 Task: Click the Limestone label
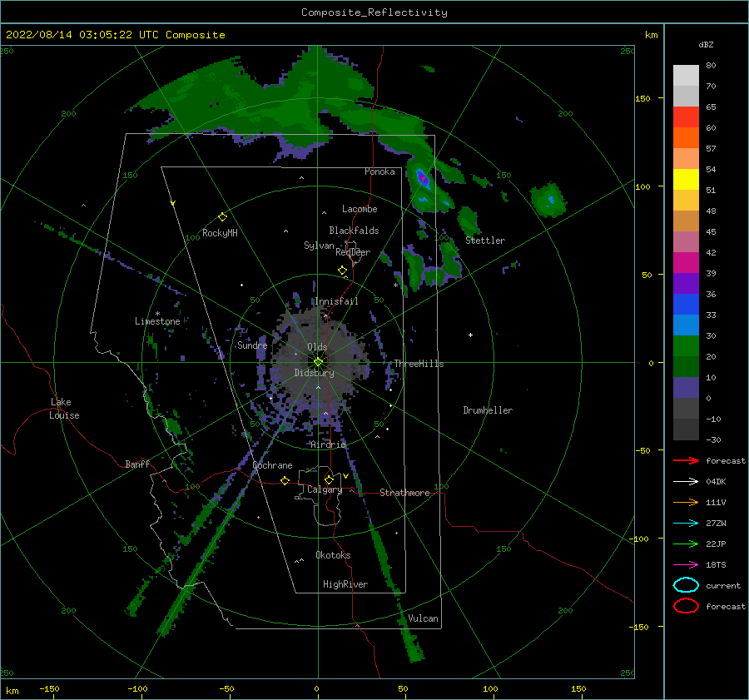157,321
